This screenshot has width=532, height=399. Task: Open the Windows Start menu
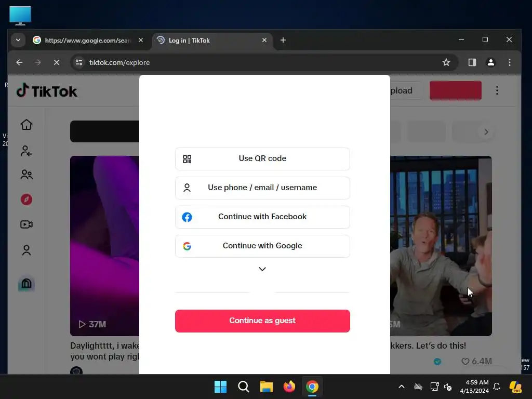point(220,387)
